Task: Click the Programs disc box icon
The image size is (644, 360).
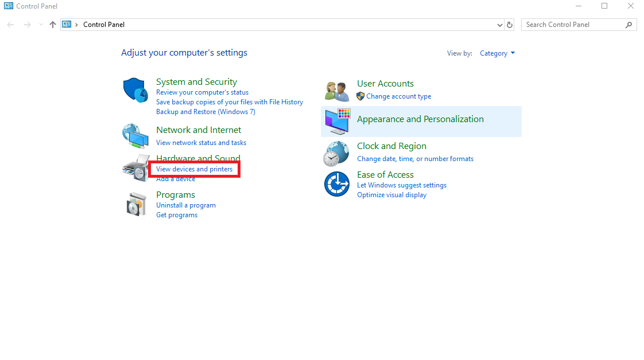Action: pos(137,204)
